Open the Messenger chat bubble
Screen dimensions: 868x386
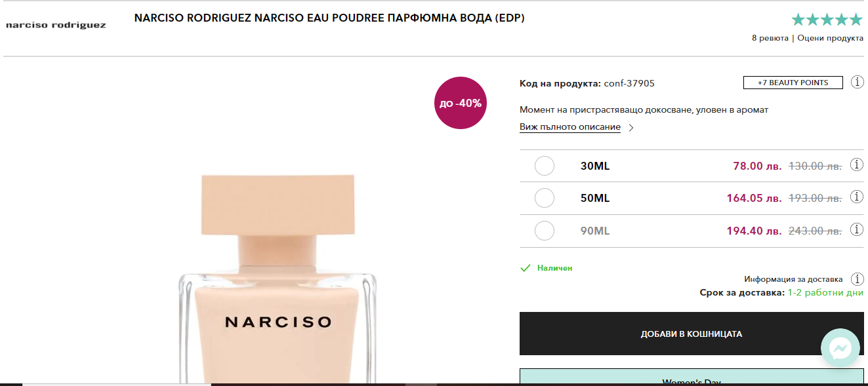point(840,348)
